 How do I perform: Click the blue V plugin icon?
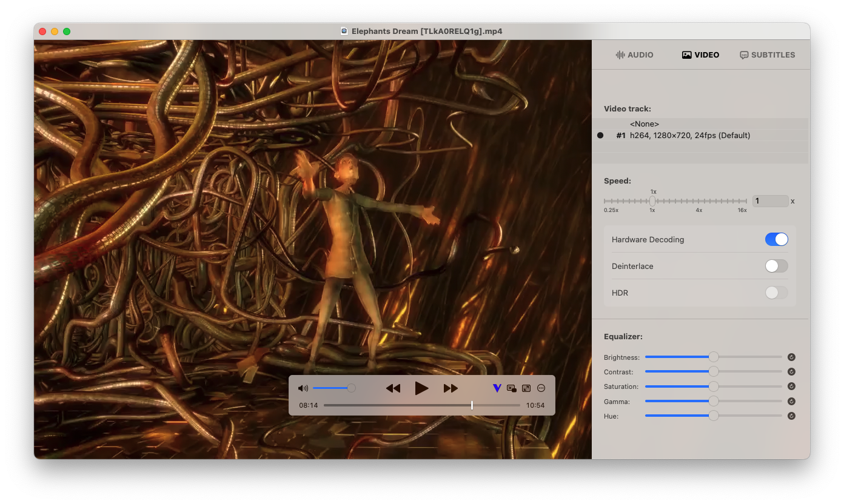[x=497, y=388]
